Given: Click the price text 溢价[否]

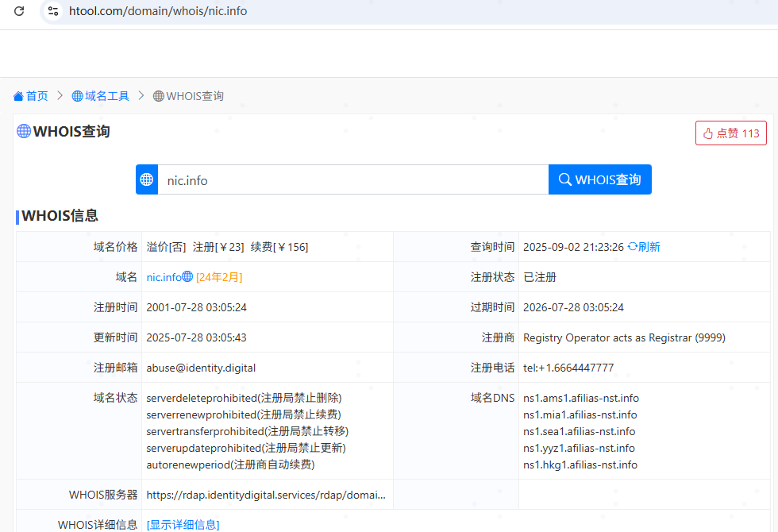Looking at the screenshot, I should point(166,247).
